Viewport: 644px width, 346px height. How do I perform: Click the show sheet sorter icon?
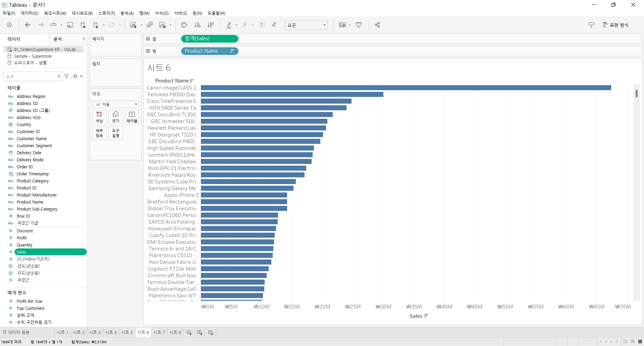[x=625, y=342]
